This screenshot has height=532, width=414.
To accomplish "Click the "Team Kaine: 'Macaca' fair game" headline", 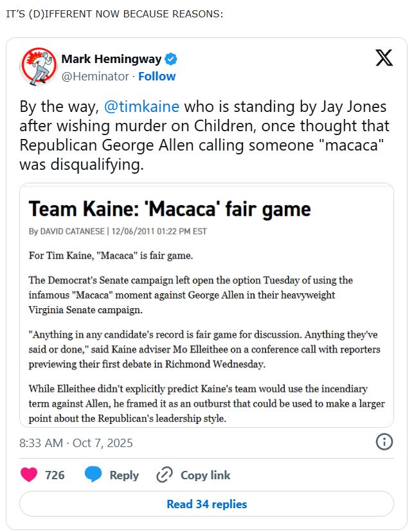I will pos(170,208).
